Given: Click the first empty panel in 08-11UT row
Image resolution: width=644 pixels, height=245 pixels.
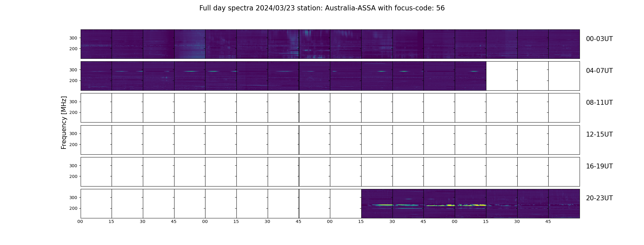Looking at the screenshot, I should [x=96, y=108].
